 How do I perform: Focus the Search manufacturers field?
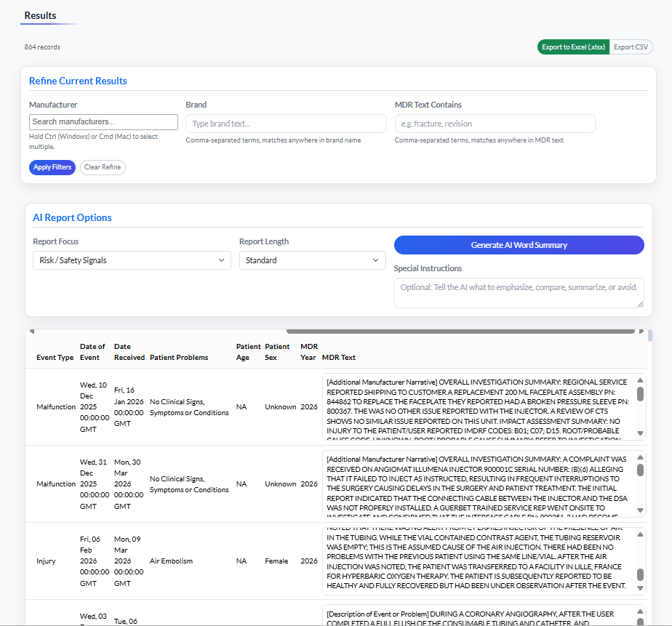103,121
